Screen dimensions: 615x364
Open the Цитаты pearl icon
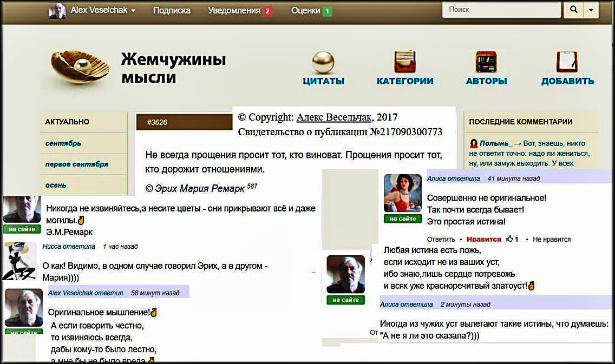323,62
